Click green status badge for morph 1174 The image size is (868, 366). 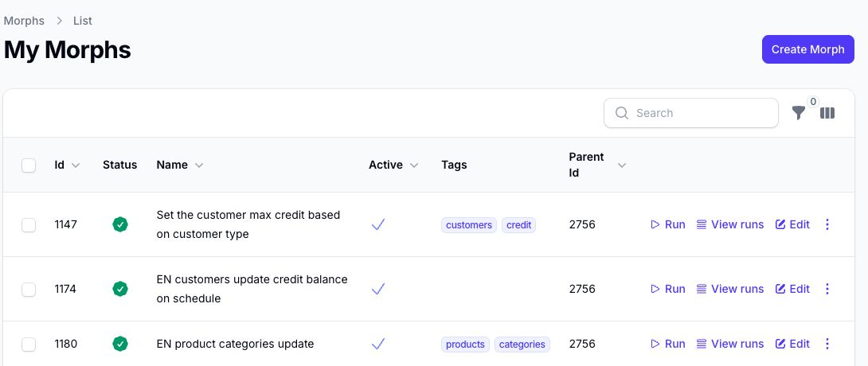pos(120,289)
